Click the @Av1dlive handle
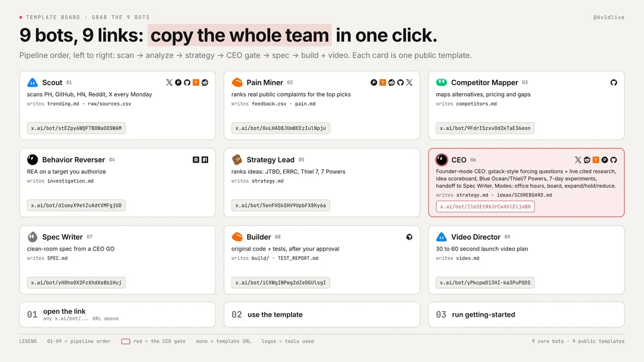Viewport: 644px width, 362px height. tap(609, 17)
